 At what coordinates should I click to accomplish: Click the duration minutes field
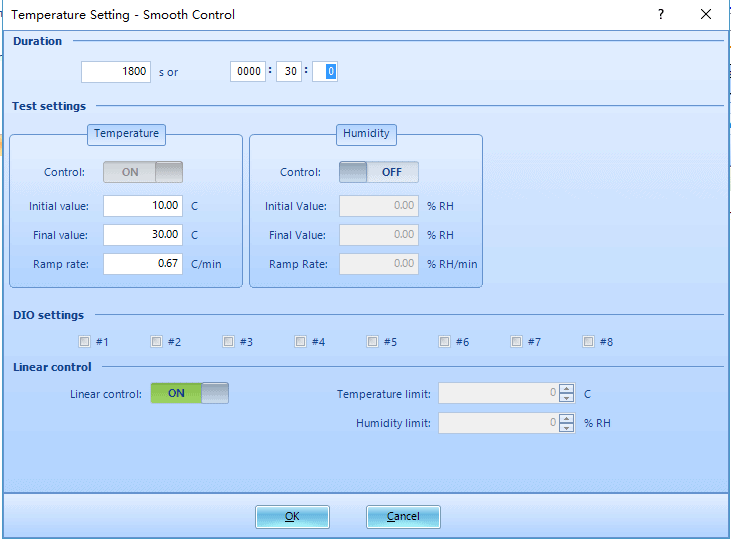(x=288, y=72)
